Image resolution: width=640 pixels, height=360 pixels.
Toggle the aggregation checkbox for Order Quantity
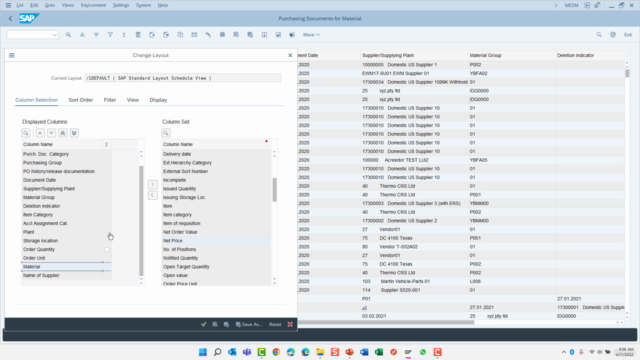coord(107,249)
